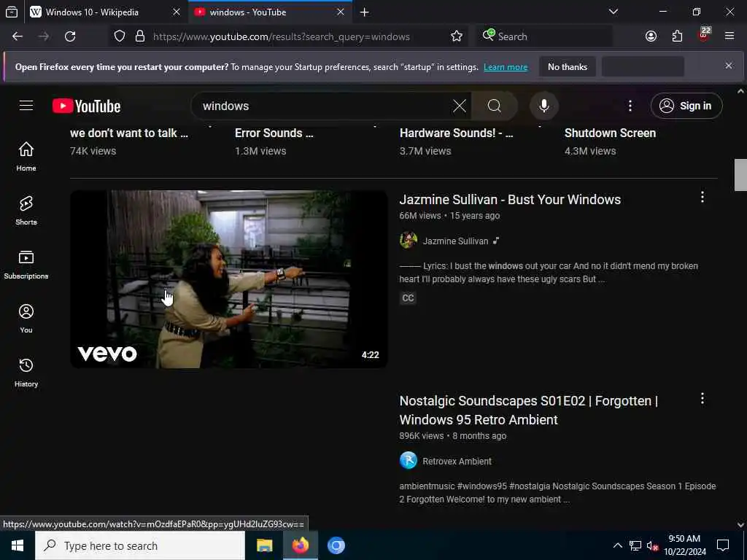
Task: Open the YouTube guide hamburger menu
Action: [x=26, y=105]
